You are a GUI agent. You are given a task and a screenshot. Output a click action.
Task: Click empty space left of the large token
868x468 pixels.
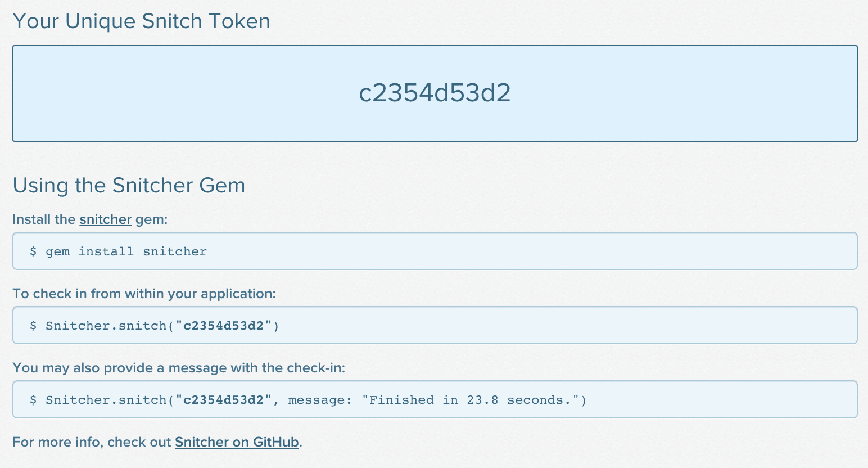click(169, 93)
